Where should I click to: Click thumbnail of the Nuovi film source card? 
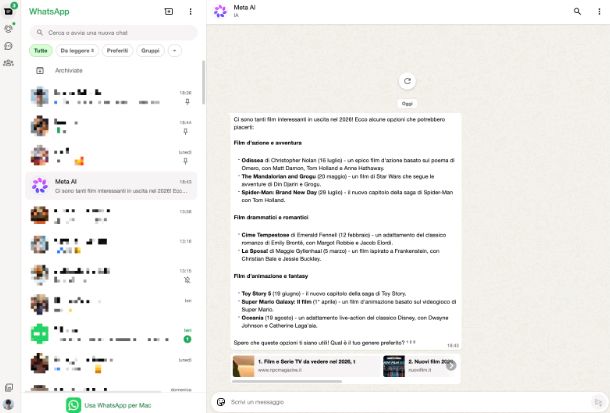click(x=394, y=366)
